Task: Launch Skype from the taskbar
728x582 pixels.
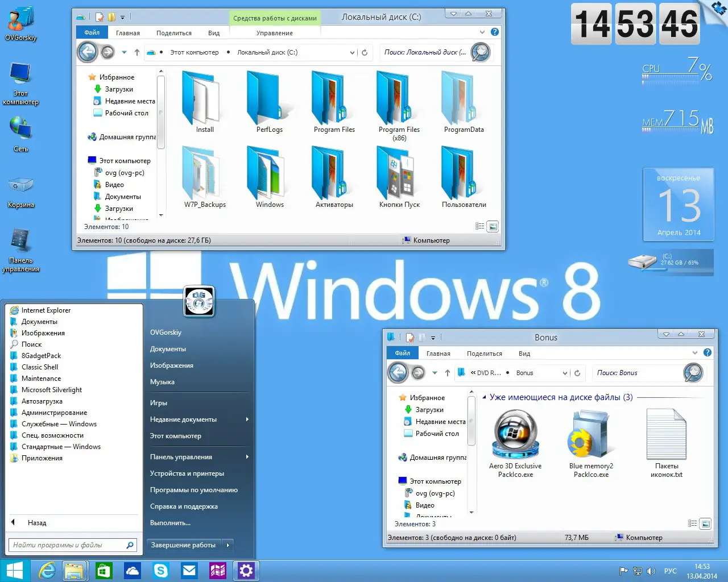Action: pyautogui.click(x=161, y=570)
